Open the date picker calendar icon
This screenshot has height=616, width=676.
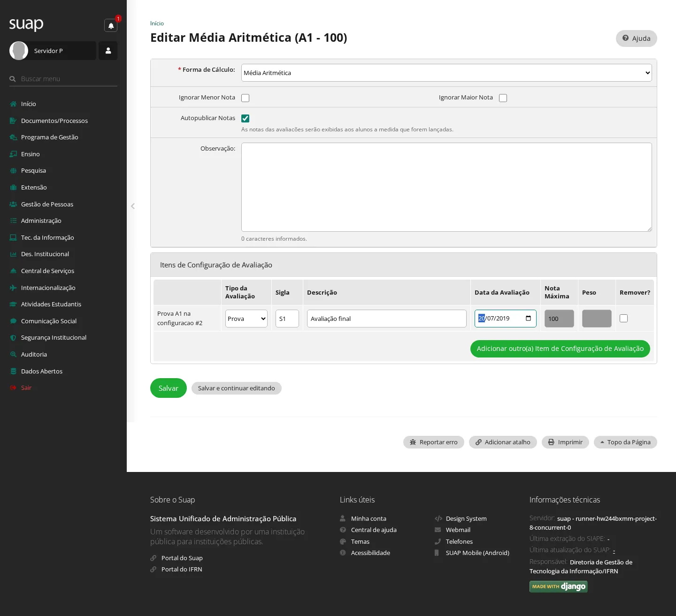(529, 318)
